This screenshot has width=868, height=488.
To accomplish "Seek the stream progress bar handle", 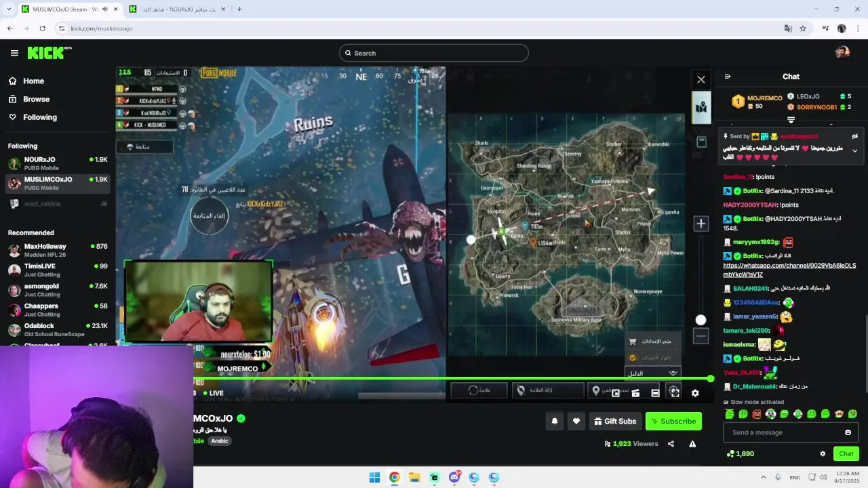I will 710,379.
